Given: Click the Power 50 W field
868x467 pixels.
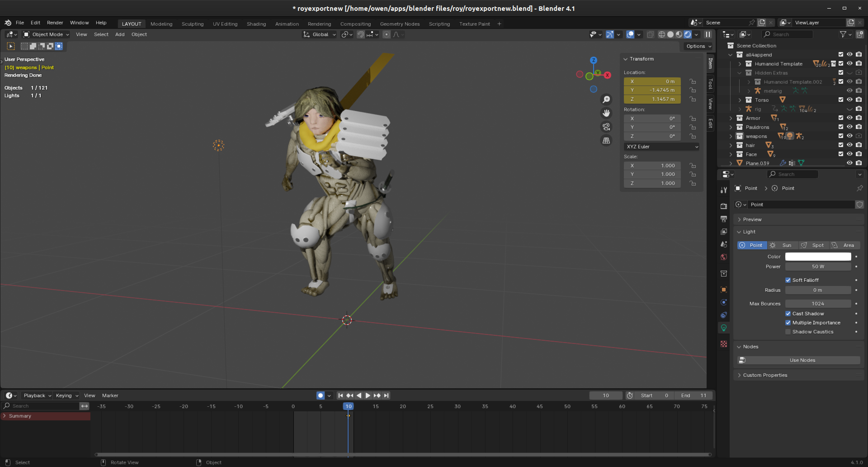Looking at the screenshot, I should click(x=818, y=267).
